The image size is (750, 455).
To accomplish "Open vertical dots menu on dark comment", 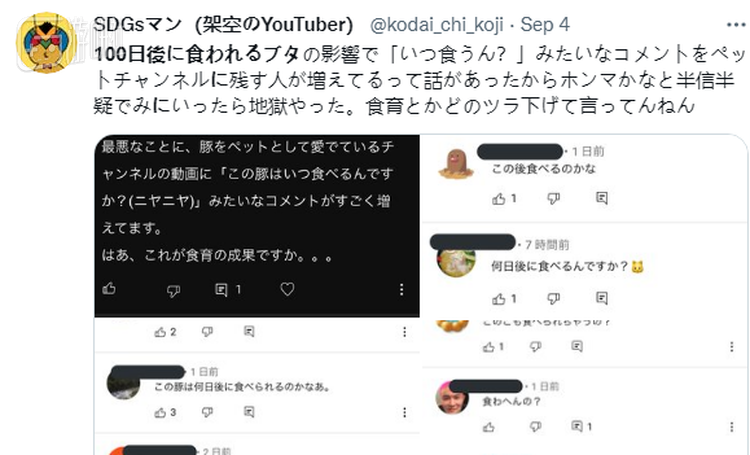I will 401,289.
